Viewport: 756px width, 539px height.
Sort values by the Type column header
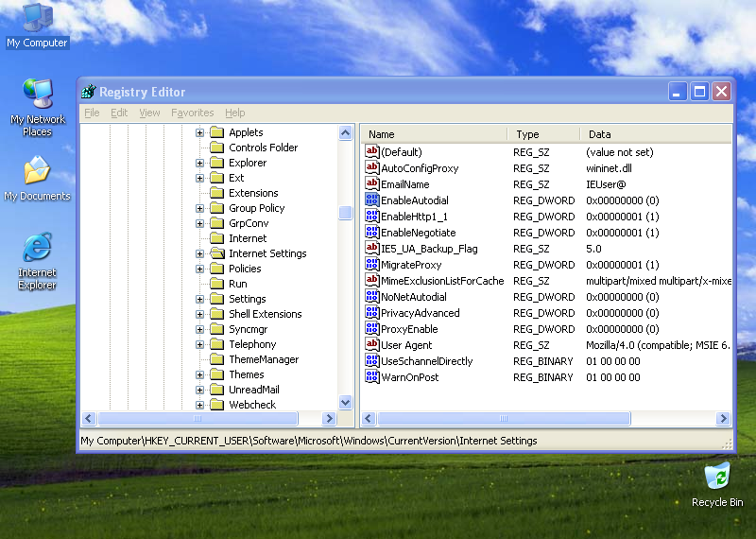click(x=544, y=134)
